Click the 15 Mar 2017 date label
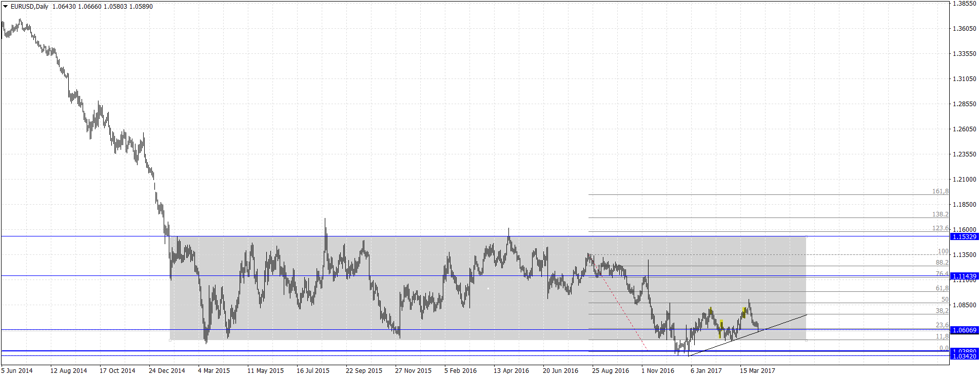Image resolution: width=980 pixels, height=377 pixels. click(x=757, y=371)
